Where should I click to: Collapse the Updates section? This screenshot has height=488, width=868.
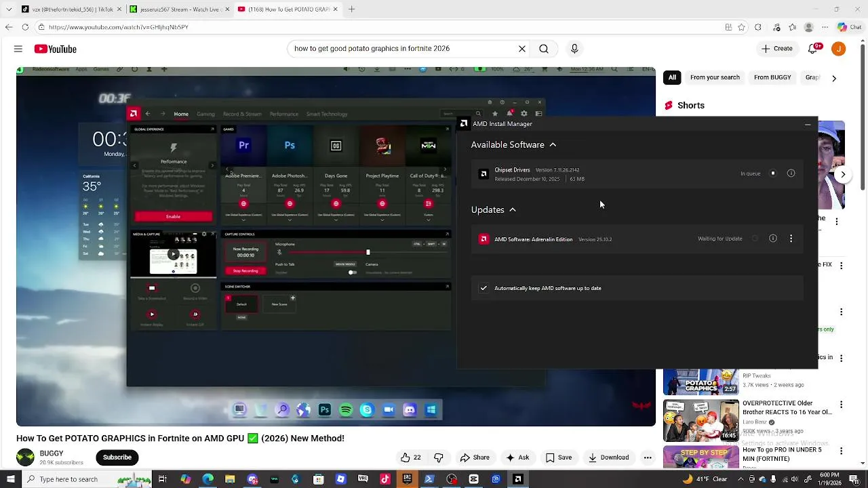513,209
